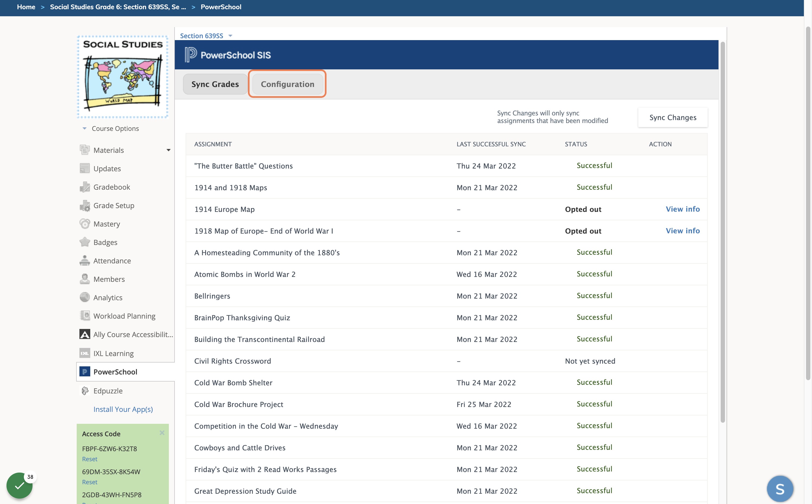Click the Last Successful Sync column header
The height and width of the screenshot is (504, 812).
[x=491, y=144]
